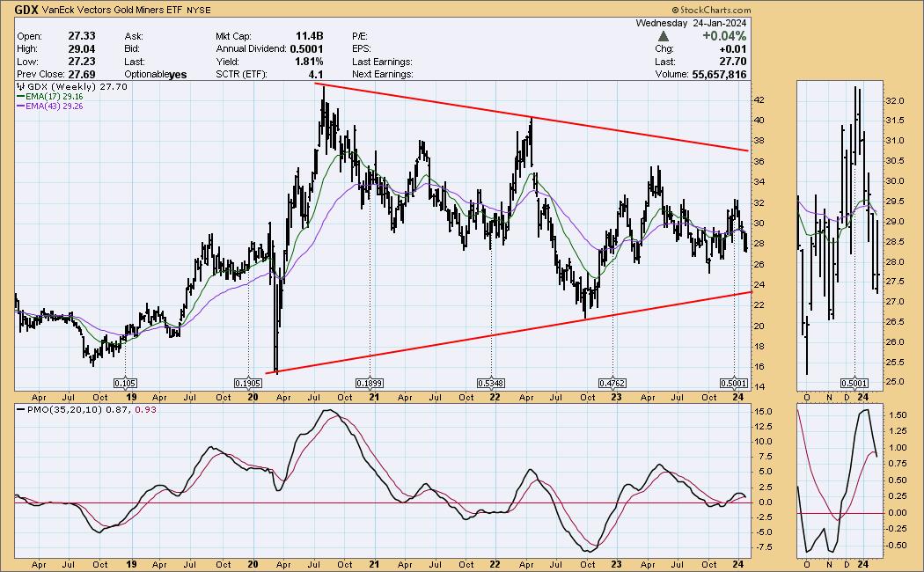Click the +0.04% percent change value
The image size is (924, 572).
(724, 36)
